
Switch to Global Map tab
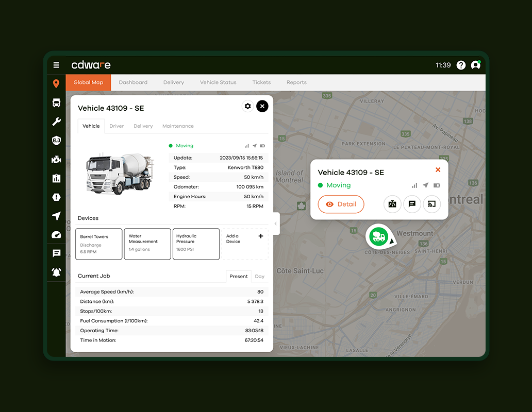pyautogui.click(x=88, y=82)
